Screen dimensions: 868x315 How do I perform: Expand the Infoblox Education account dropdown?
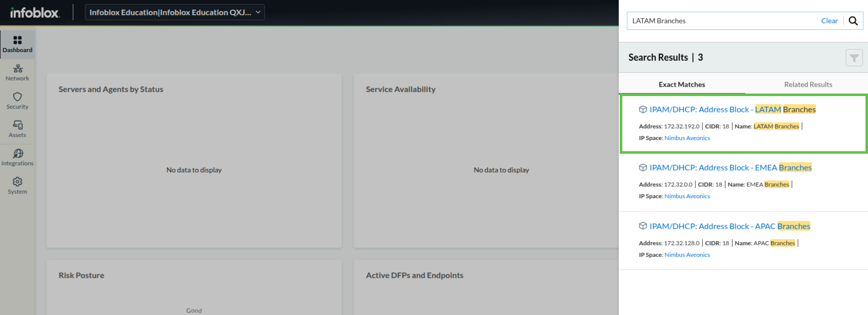pyautogui.click(x=175, y=12)
